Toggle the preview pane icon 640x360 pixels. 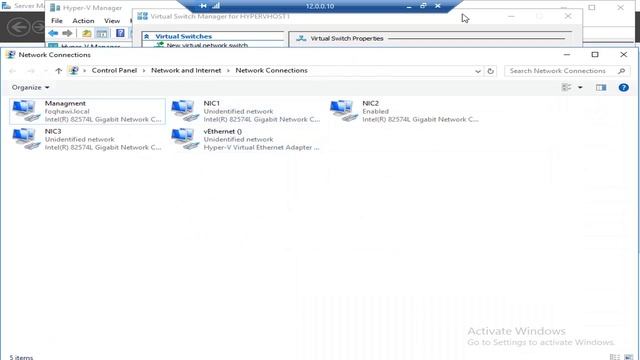point(601,87)
